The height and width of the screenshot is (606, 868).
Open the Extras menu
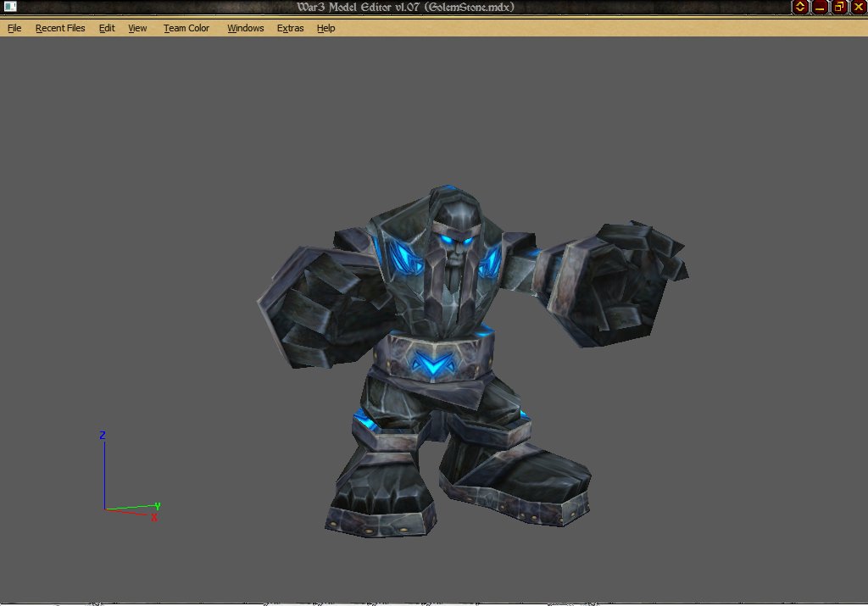coord(290,28)
